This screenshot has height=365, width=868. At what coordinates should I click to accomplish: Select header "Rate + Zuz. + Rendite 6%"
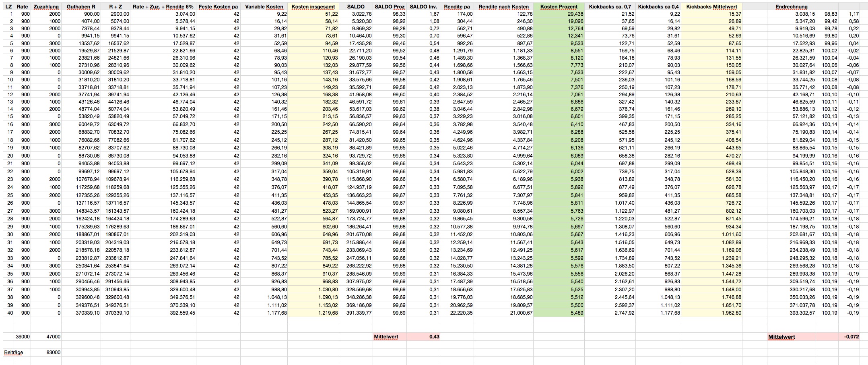[163, 7]
